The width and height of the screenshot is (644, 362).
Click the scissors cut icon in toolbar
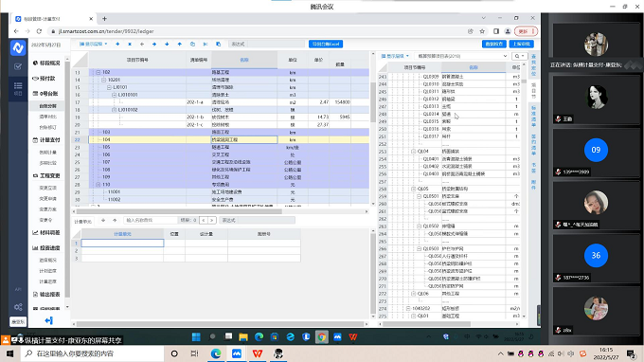206,44
